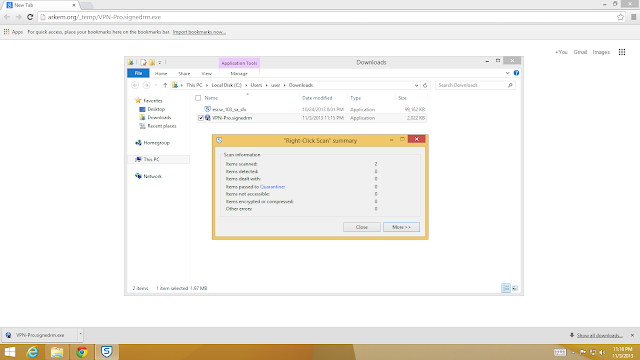Screen dimensions: 640x360
Task: Launch Internet Explorer from taskbar
Action: click(32, 352)
